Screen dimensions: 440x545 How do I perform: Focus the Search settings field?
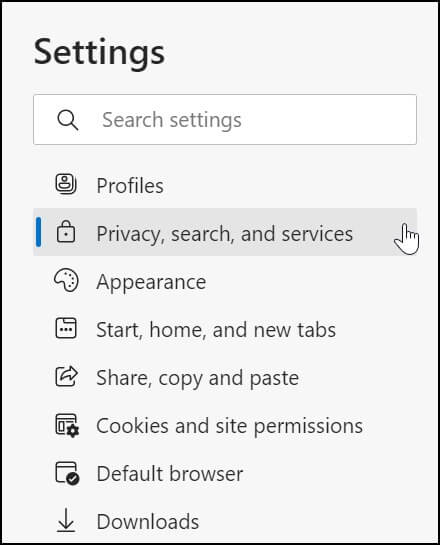[x=225, y=120]
